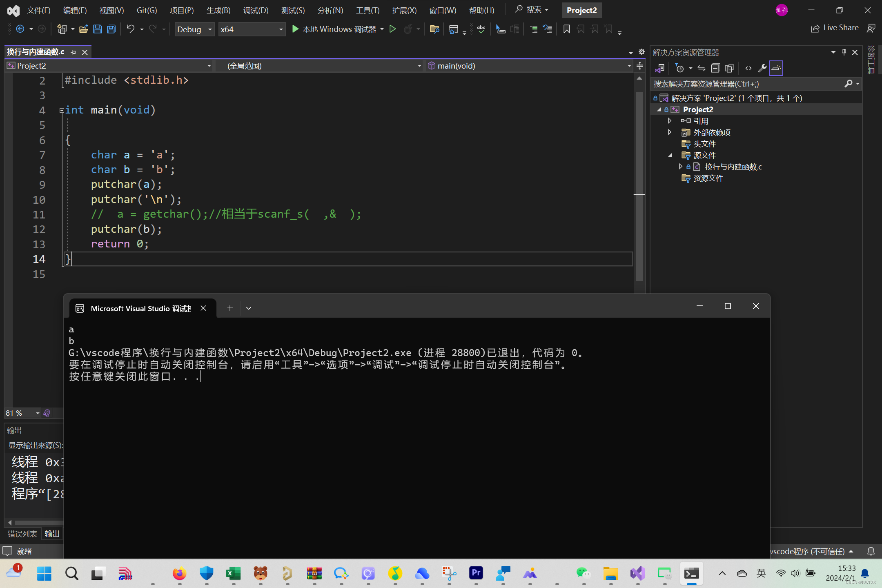Select the 头文件 folder
Viewport: 882px width, 588px height.
point(704,144)
